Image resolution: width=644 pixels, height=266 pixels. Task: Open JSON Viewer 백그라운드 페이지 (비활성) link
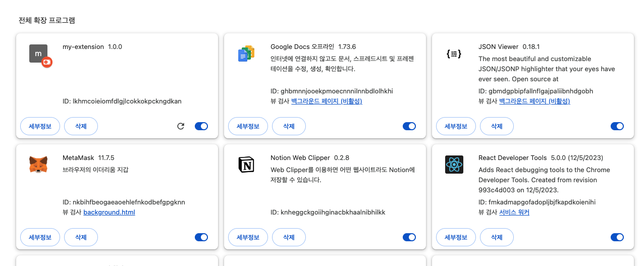534,101
